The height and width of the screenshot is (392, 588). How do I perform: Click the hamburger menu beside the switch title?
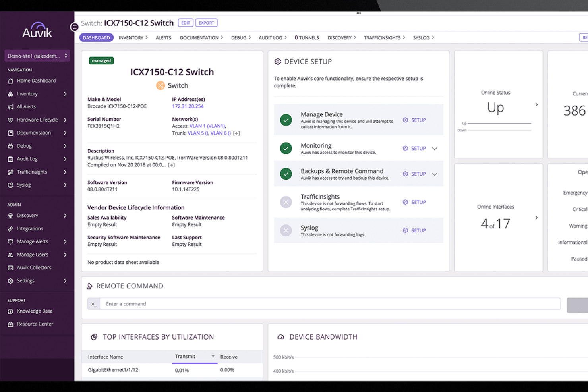(74, 27)
